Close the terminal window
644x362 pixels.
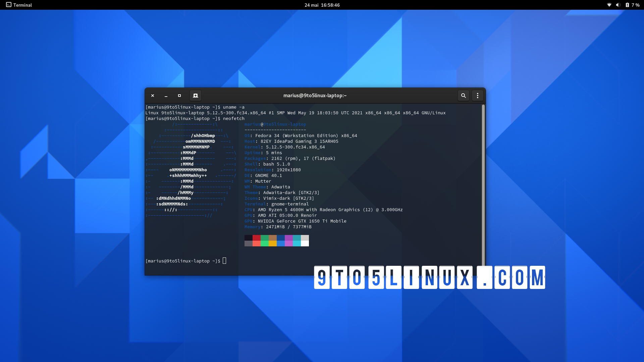click(153, 96)
